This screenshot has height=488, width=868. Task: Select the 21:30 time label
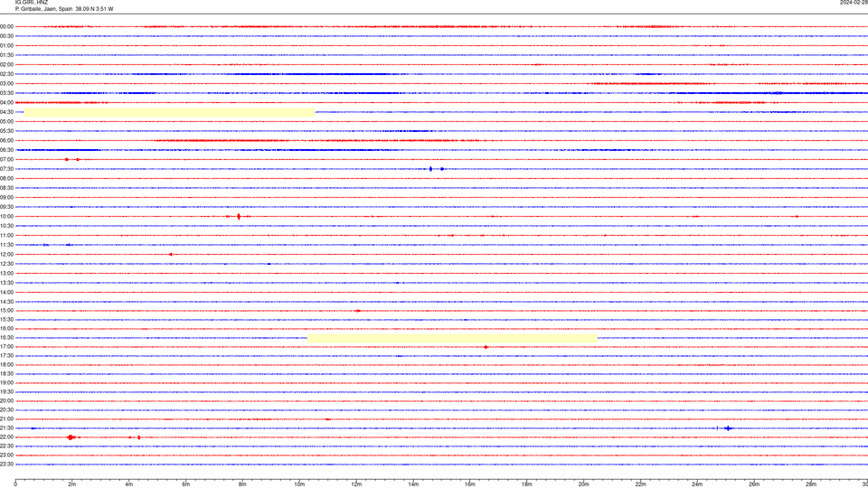(6, 428)
